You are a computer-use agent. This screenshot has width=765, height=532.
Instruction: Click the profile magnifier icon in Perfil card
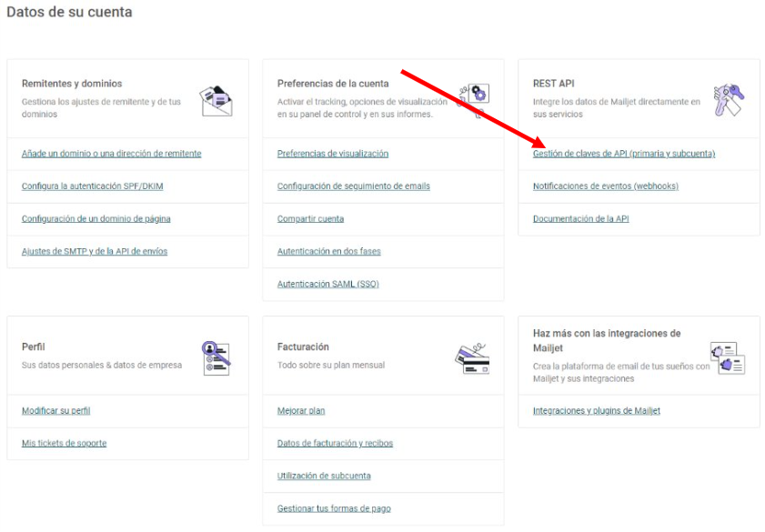click(216, 358)
